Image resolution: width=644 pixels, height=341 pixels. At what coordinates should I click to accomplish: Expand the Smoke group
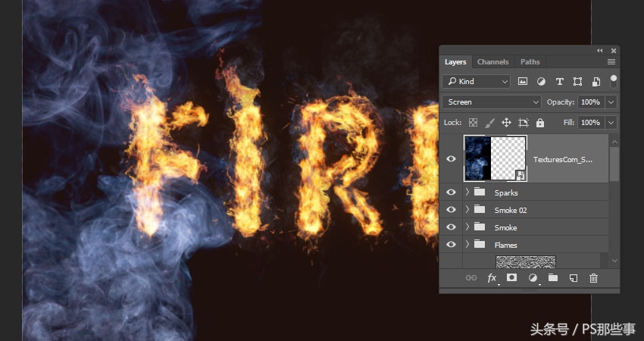[467, 227]
